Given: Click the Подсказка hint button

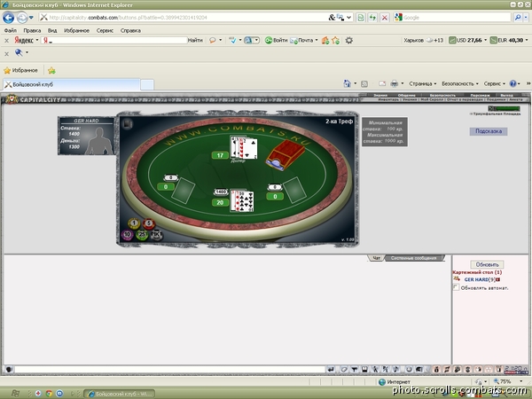Looking at the screenshot, I should [x=489, y=131].
